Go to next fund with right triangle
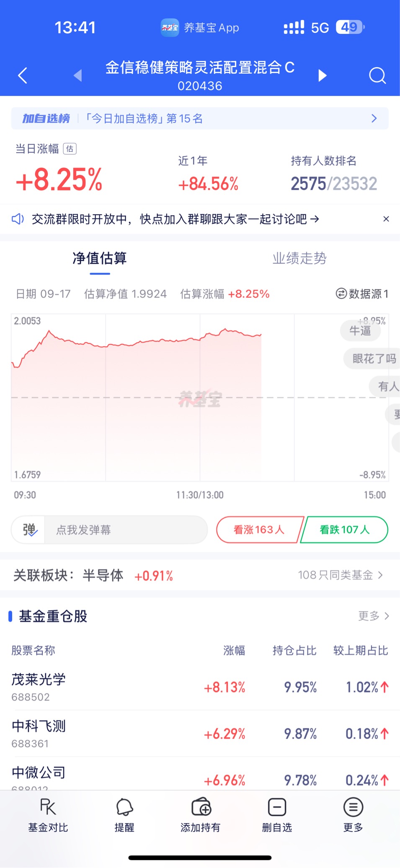This screenshot has height=868, width=400. tap(322, 75)
